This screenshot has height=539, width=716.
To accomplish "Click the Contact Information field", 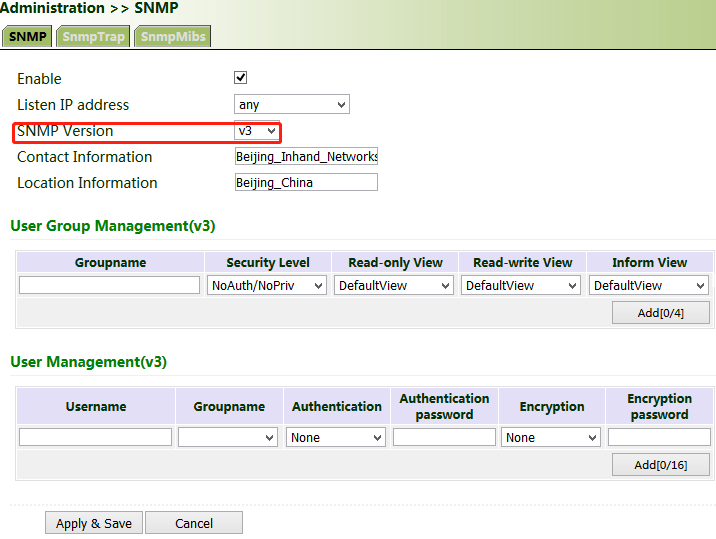I will point(306,156).
